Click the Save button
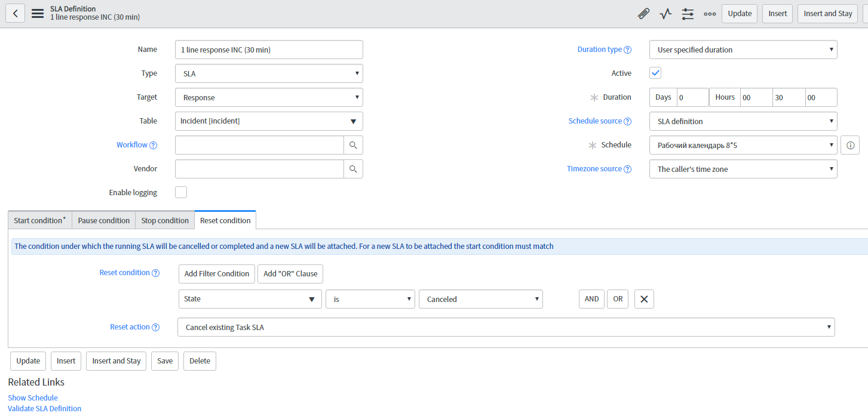The image size is (868, 419). 165,361
